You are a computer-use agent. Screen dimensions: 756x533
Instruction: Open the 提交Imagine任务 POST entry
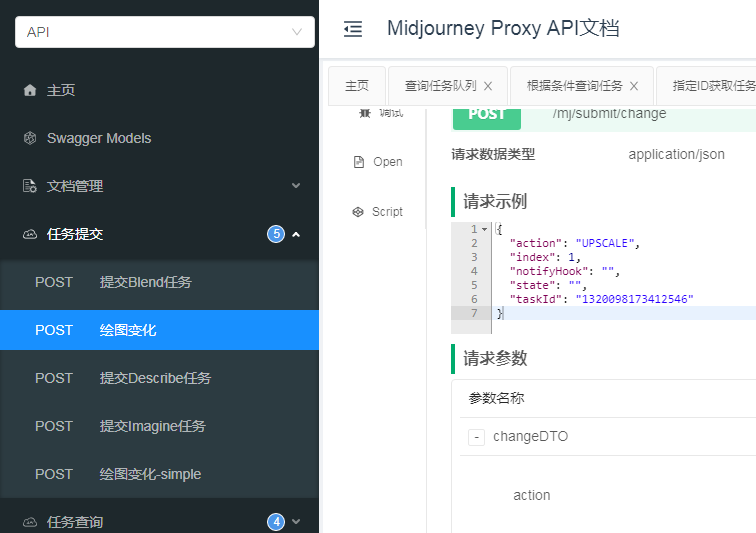(x=159, y=426)
